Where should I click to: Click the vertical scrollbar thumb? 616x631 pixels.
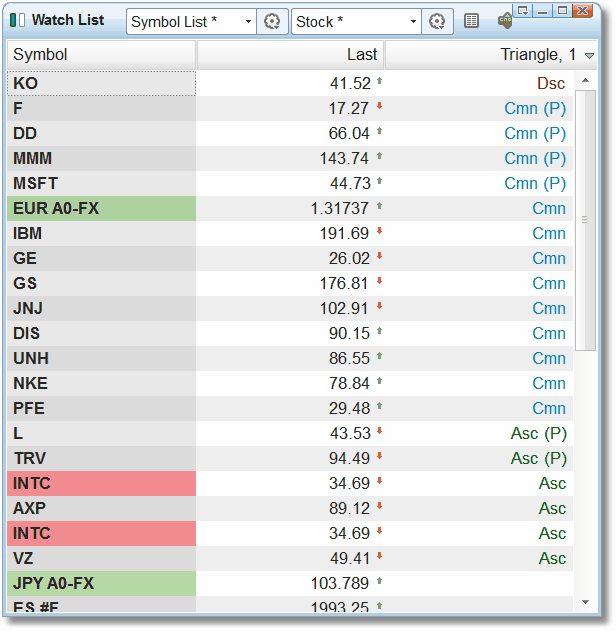(585, 221)
